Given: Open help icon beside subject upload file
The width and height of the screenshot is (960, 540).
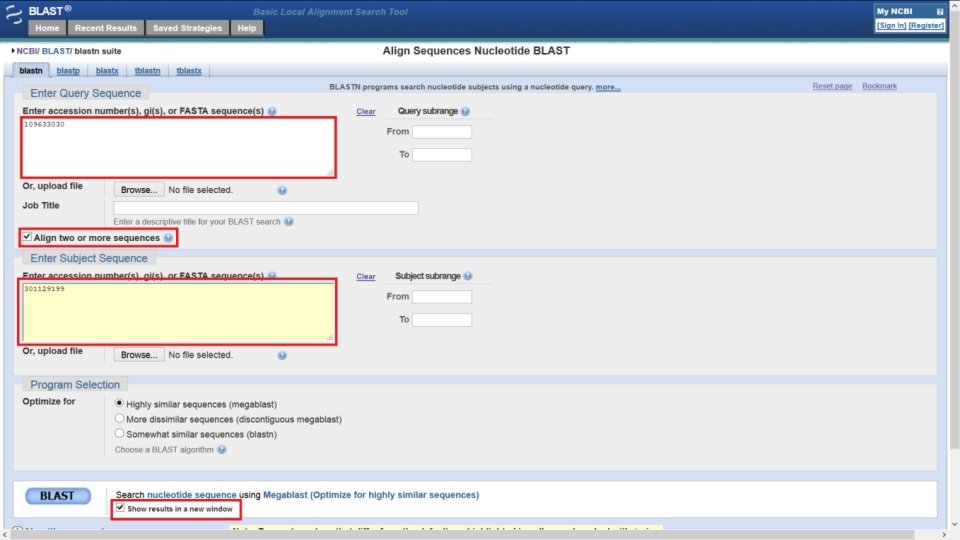Looking at the screenshot, I should tap(282, 355).
